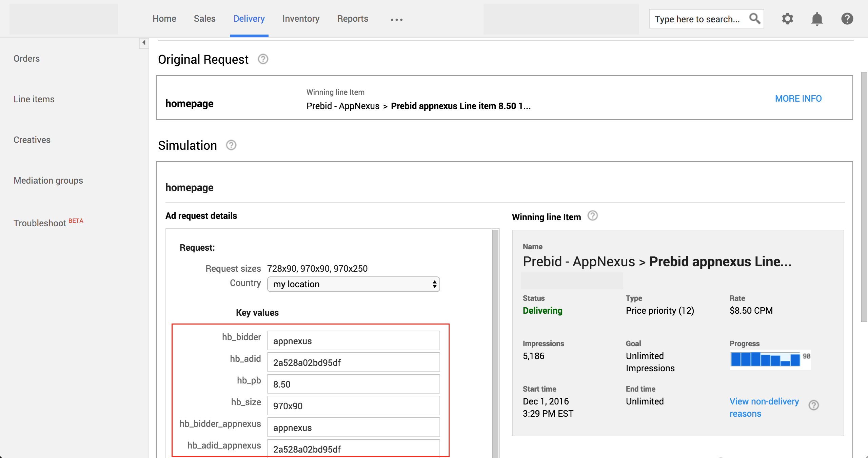Open help using the question mark icon

click(847, 19)
